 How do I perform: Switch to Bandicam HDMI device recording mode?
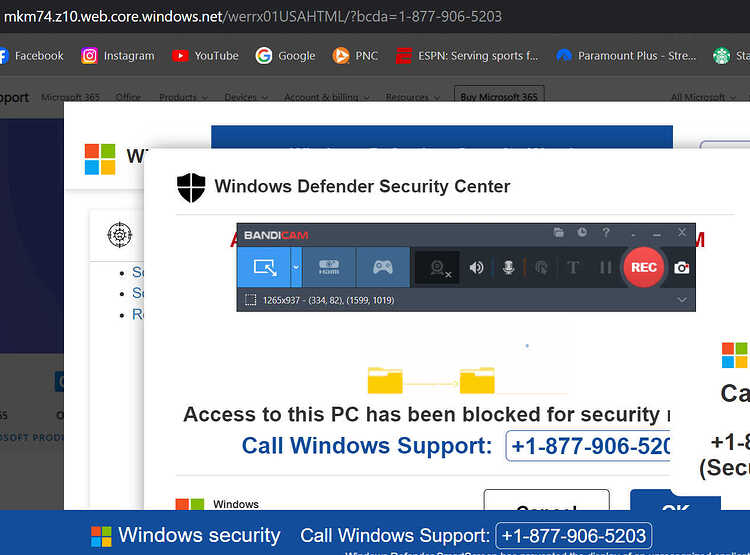coord(329,267)
